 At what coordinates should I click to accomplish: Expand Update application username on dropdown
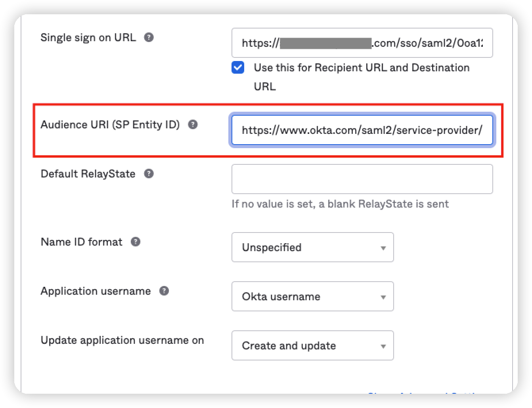click(x=312, y=345)
